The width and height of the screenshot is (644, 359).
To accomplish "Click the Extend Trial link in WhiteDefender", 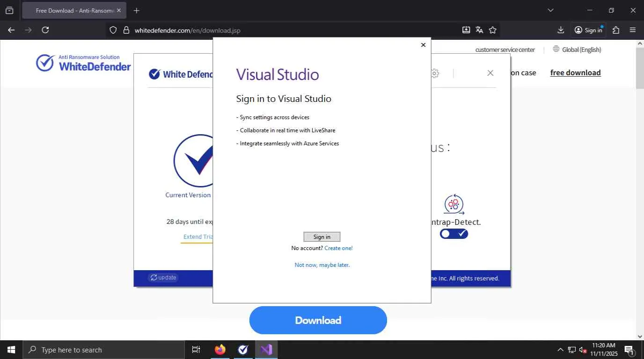I will (198, 237).
